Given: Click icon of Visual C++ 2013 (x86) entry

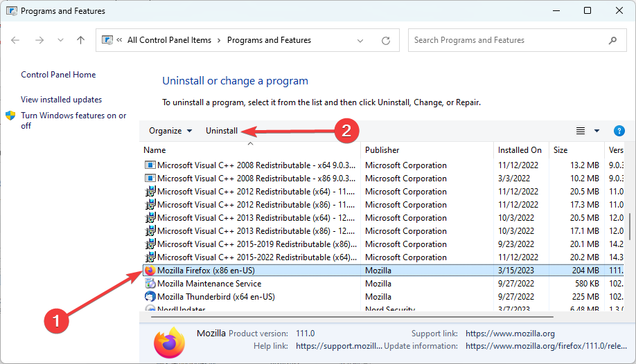Looking at the screenshot, I should [x=150, y=230].
